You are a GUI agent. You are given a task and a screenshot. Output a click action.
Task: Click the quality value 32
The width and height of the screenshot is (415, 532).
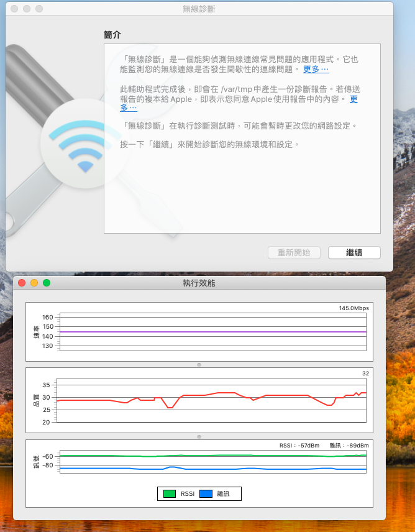(365, 374)
